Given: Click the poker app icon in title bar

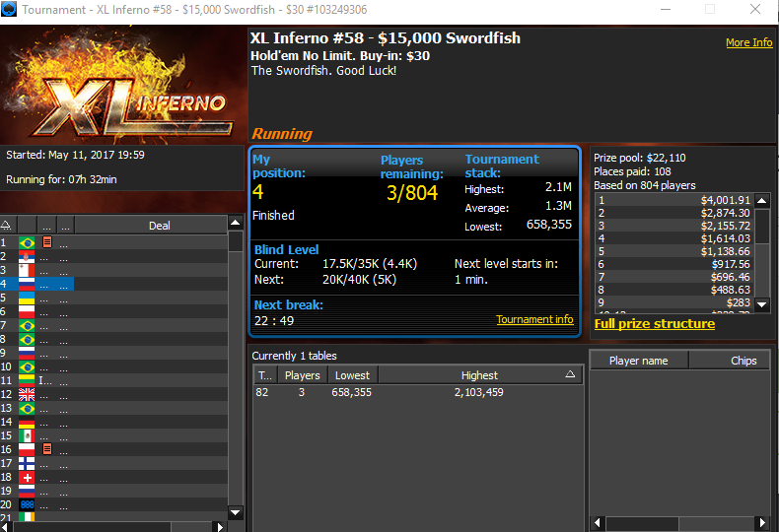Looking at the screenshot, I should tap(9, 9).
